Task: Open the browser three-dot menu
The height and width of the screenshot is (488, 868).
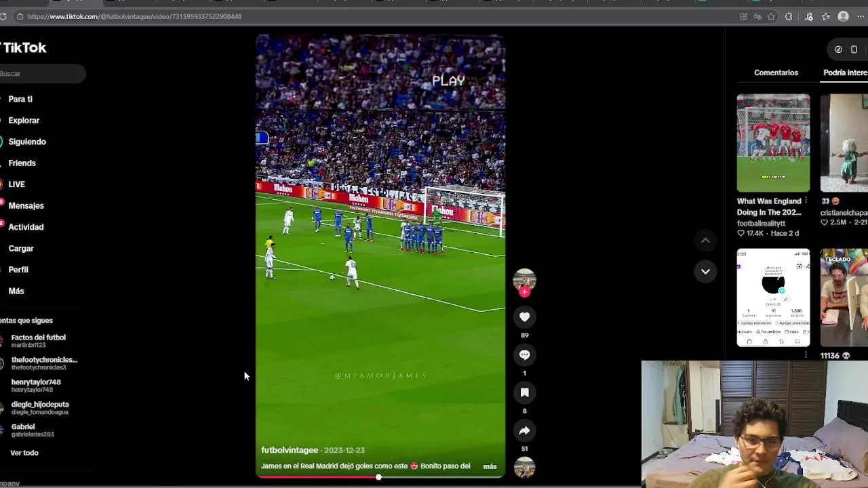Action: 861,16
